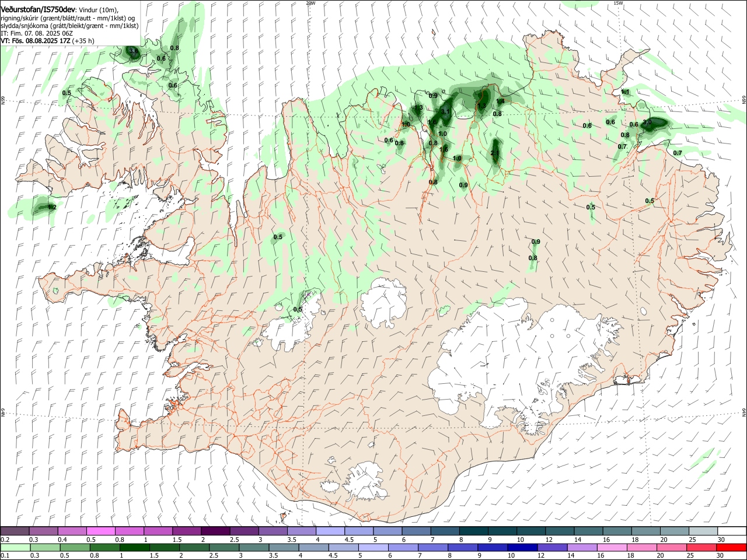Select the dark navy swatch between 10 and 12 in lower legend row
This screenshot has height=560, width=747.
(521, 547)
